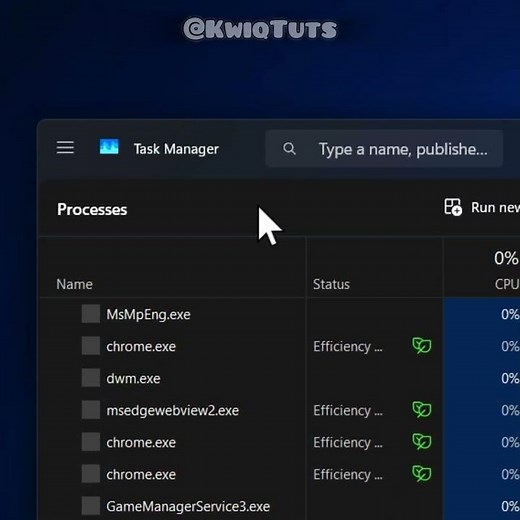Select the dwm.exe process
The width and height of the screenshot is (520, 520).
pyautogui.click(x=133, y=378)
